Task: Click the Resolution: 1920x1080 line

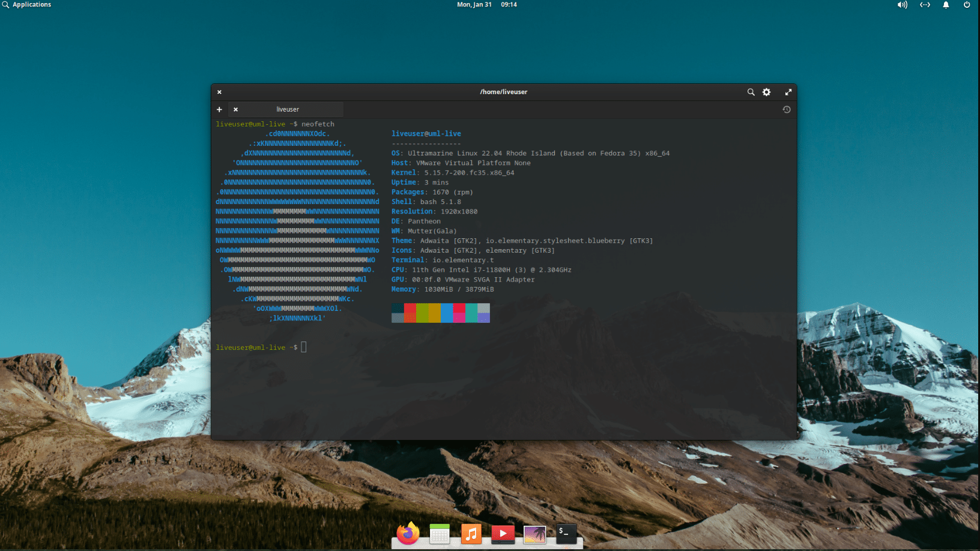Action: pos(435,211)
